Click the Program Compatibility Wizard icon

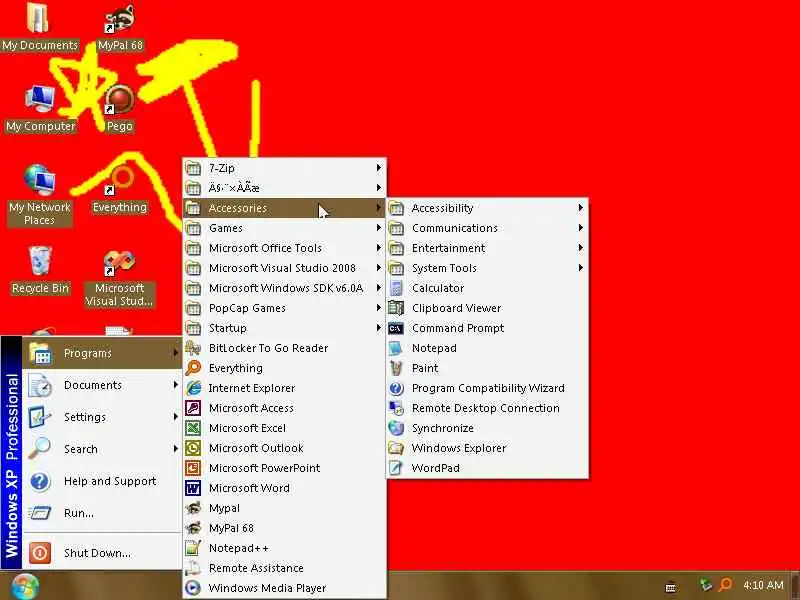point(396,388)
